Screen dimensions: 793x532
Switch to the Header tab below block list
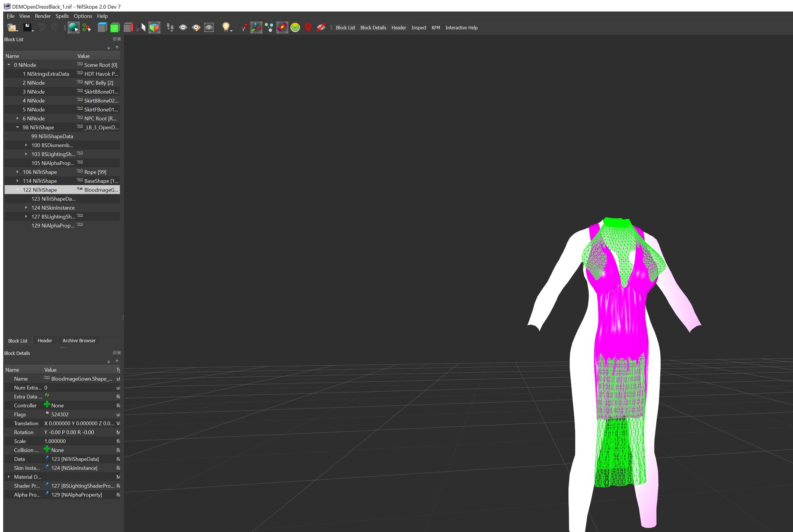[x=45, y=341]
